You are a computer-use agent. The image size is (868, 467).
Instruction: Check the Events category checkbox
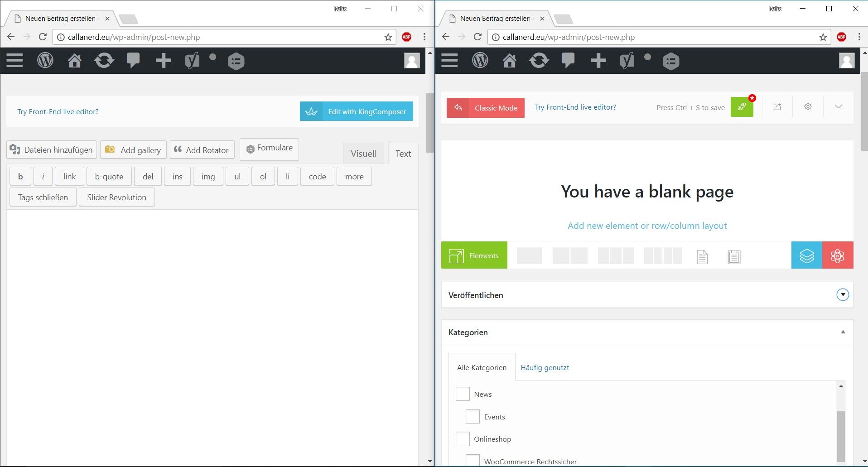click(473, 416)
